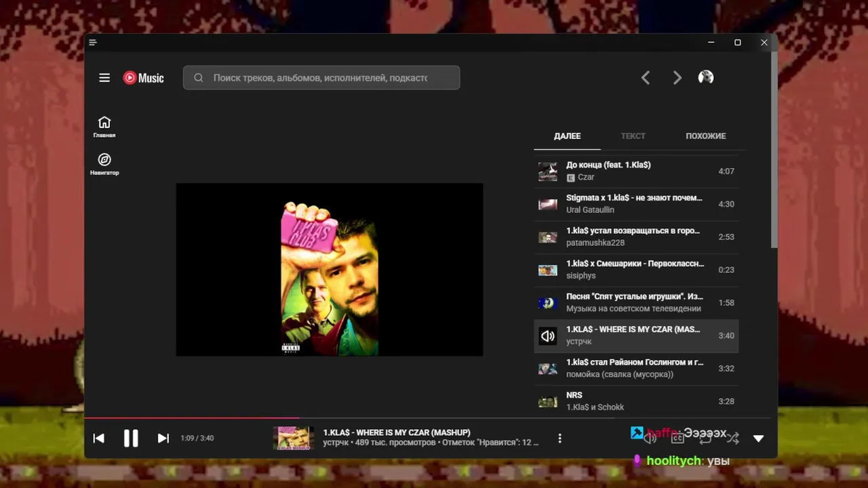Pause the current song
The height and width of the screenshot is (488, 868).
tap(131, 439)
